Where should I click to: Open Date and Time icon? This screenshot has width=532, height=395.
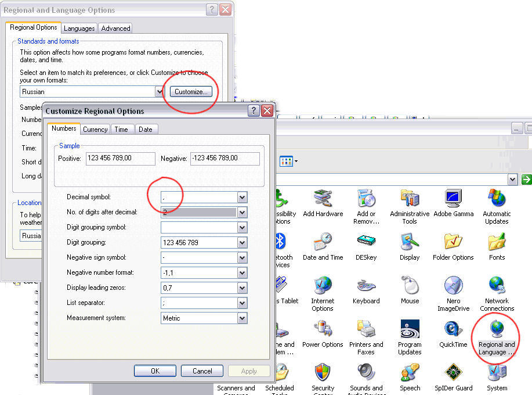pyautogui.click(x=323, y=242)
